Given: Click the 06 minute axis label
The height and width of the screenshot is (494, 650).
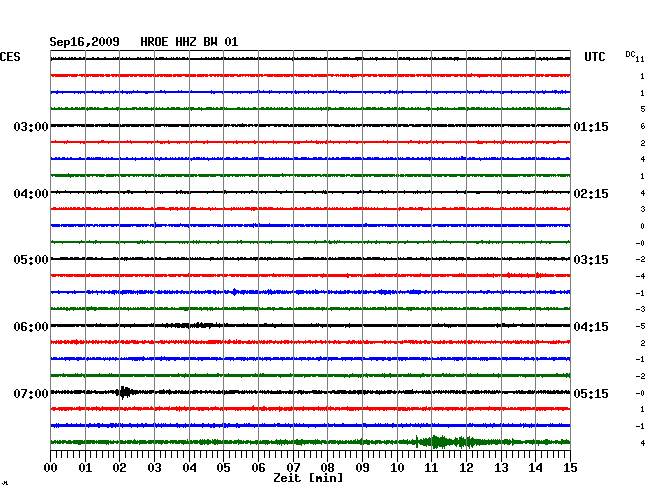Looking at the screenshot, I should (258, 468).
